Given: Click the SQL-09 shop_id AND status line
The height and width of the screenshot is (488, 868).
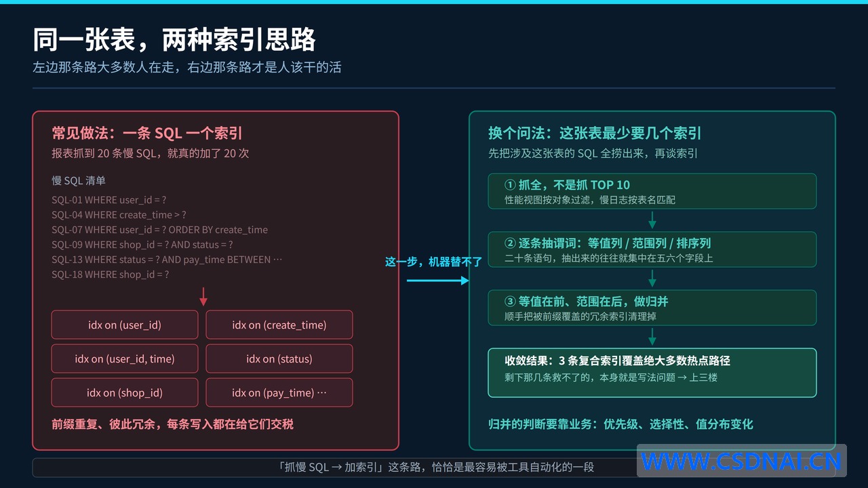Looking at the screenshot, I should (x=142, y=245).
